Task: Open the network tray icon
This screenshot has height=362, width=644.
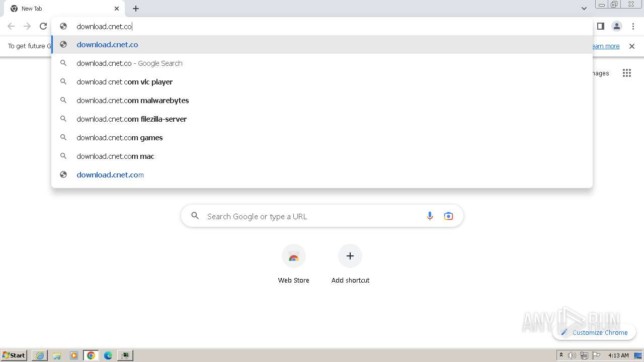Action: [584, 355]
